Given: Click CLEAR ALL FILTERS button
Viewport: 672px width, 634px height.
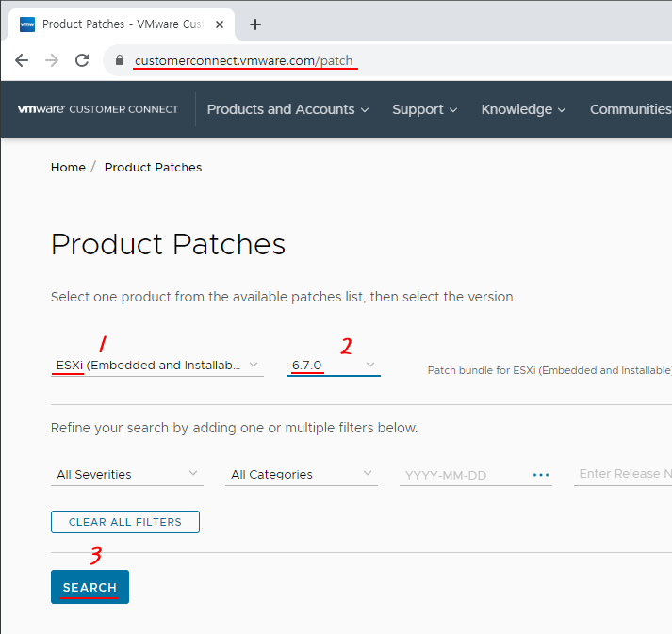Looking at the screenshot, I should (x=125, y=522).
